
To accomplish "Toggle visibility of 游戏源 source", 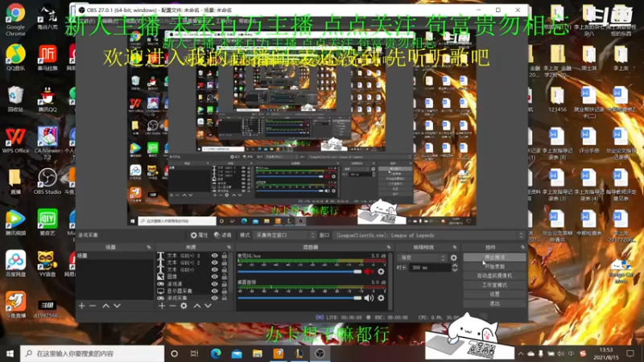I will click(x=214, y=284).
